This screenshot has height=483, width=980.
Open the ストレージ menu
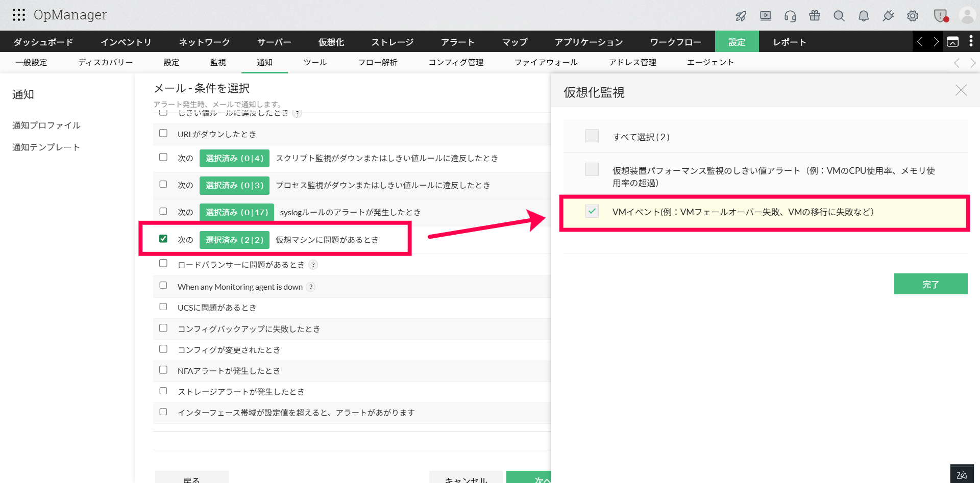click(x=393, y=42)
